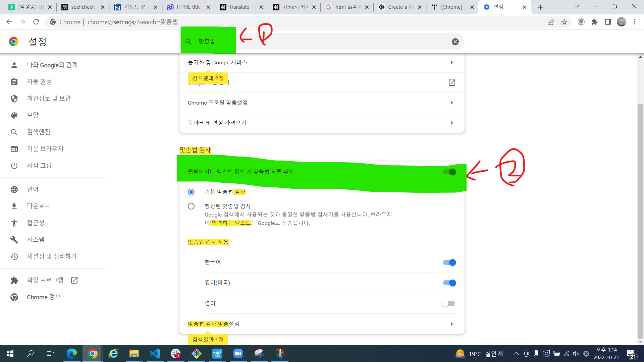Open 개인정보 및 보안 sidebar menu
The image size is (644, 362).
click(x=49, y=99)
